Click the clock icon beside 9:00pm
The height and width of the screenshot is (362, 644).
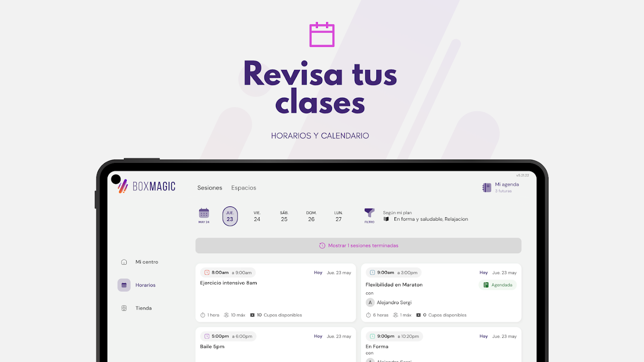[x=372, y=336]
